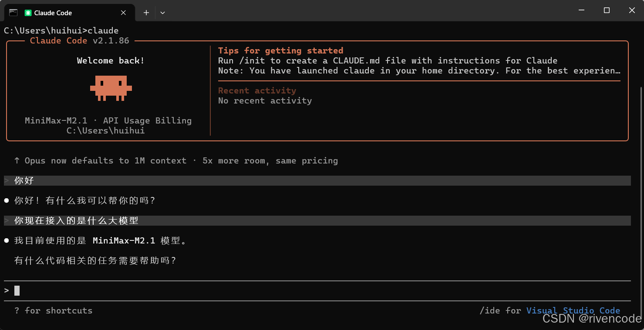Open a new terminal tab
This screenshot has width=644, height=330.
(x=146, y=13)
